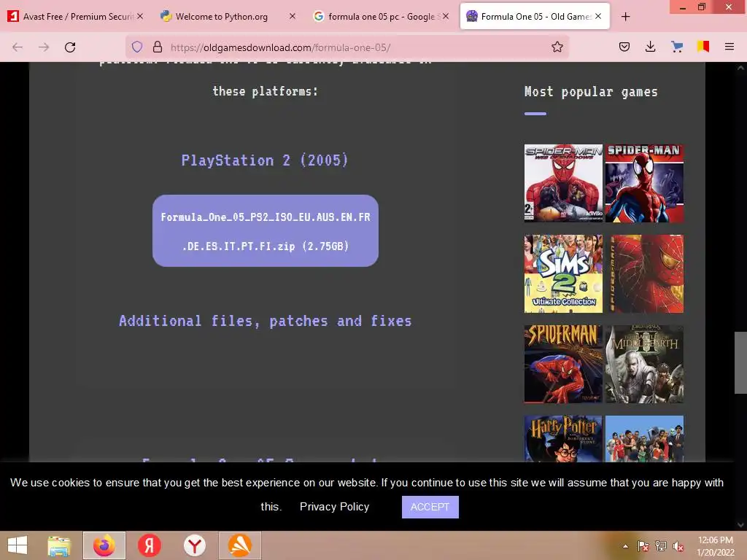
Task: Click the network tray icon
Action: (x=661, y=546)
